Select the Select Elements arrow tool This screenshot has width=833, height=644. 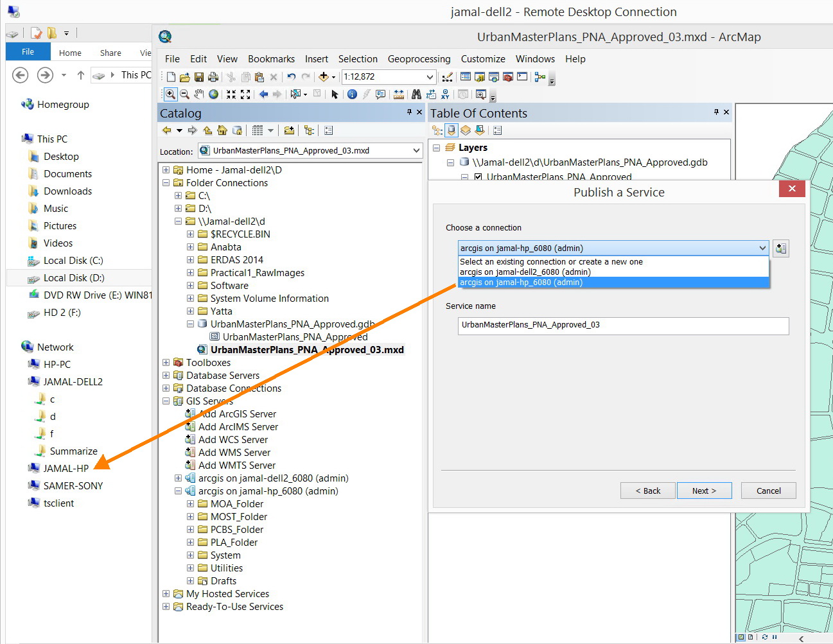[335, 94]
